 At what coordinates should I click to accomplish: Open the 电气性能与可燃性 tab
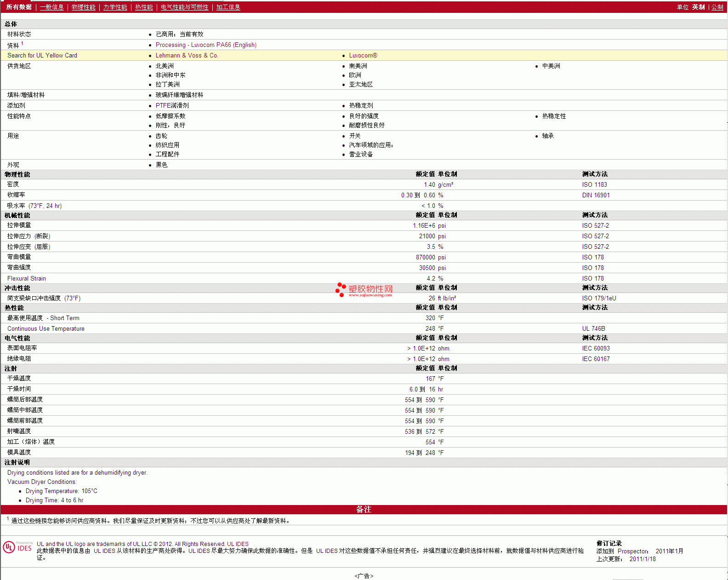[x=184, y=7]
